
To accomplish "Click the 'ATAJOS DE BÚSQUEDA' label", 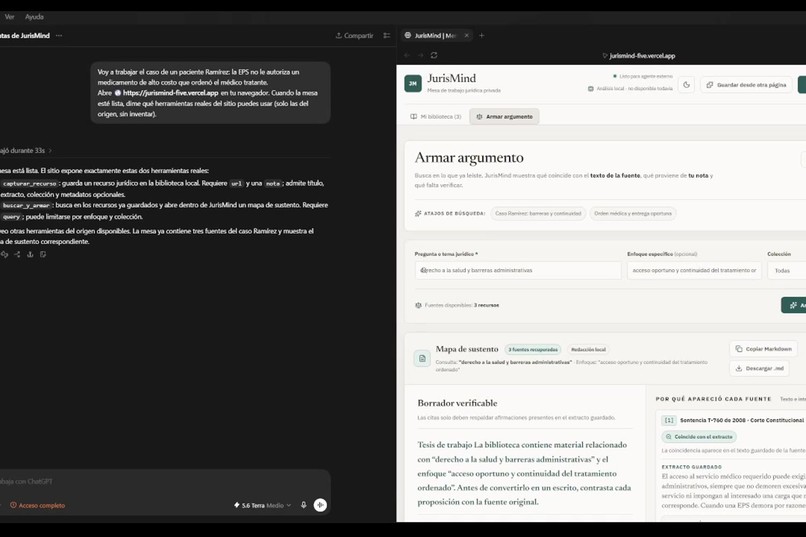I will 450,213.
